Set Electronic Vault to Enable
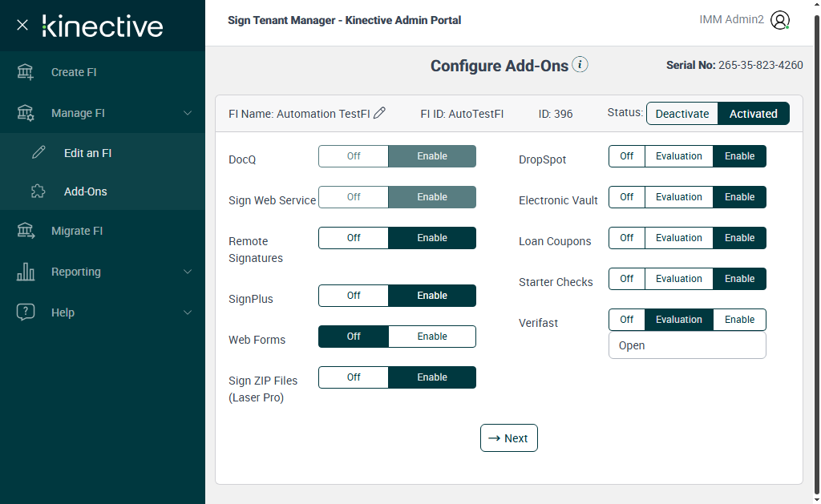Image resolution: width=821 pixels, height=504 pixels. tap(739, 197)
